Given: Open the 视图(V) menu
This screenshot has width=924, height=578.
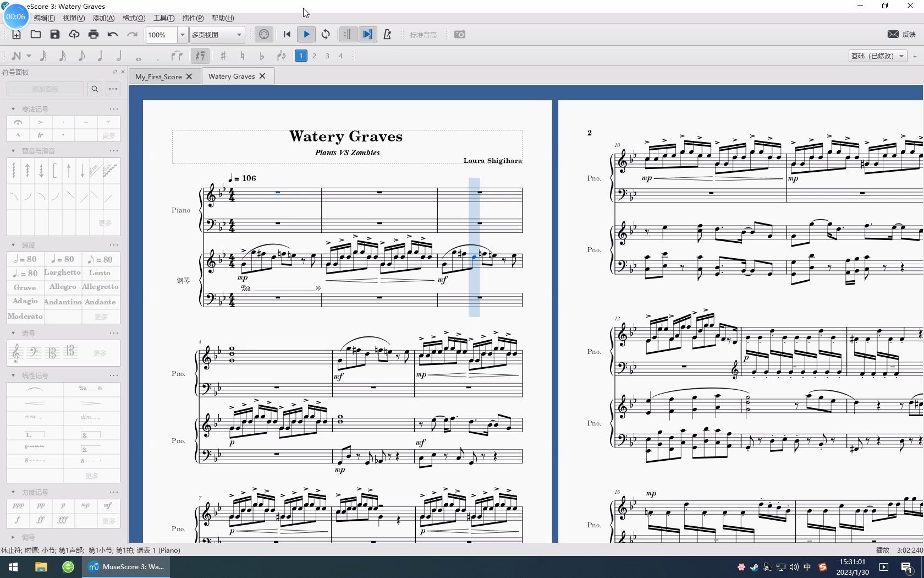Looking at the screenshot, I should (74, 18).
